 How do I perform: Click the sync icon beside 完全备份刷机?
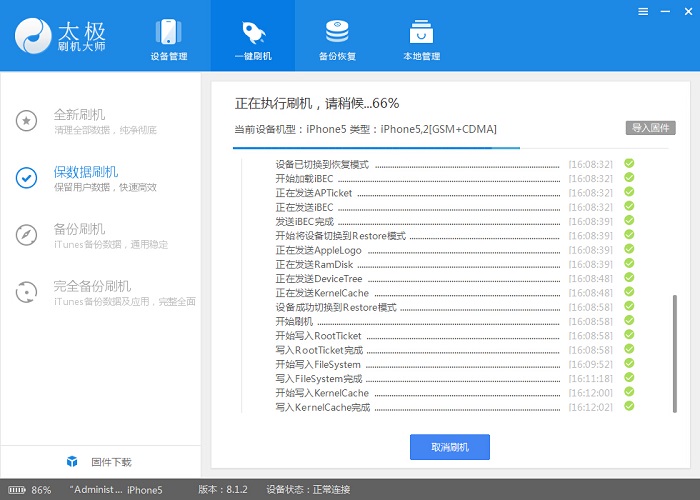coord(27,292)
